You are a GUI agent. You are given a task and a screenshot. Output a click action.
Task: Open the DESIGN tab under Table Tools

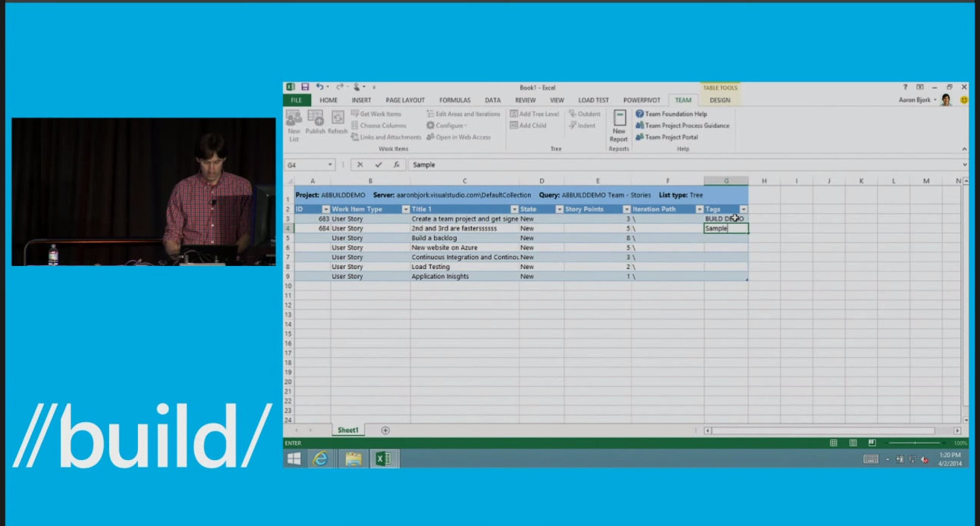click(x=719, y=99)
